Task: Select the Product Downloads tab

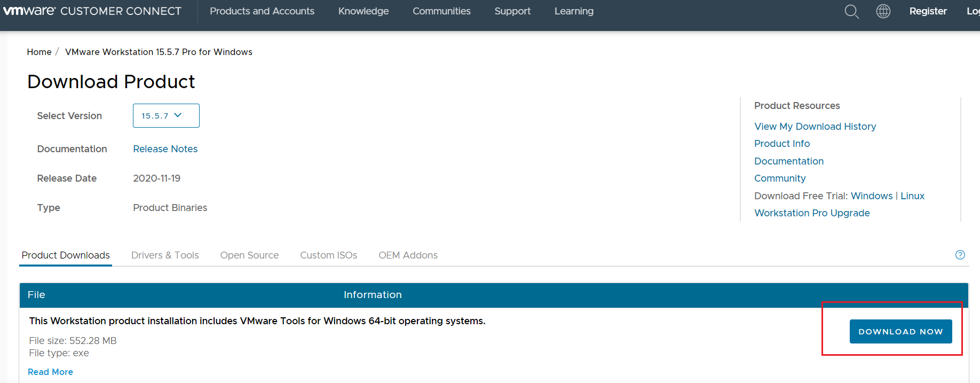Action: coord(66,255)
